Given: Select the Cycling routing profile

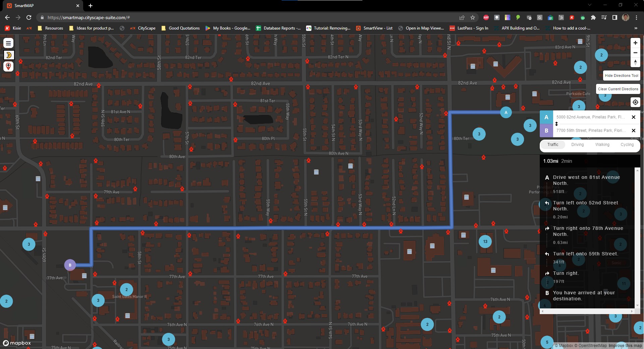Looking at the screenshot, I should [627, 145].
